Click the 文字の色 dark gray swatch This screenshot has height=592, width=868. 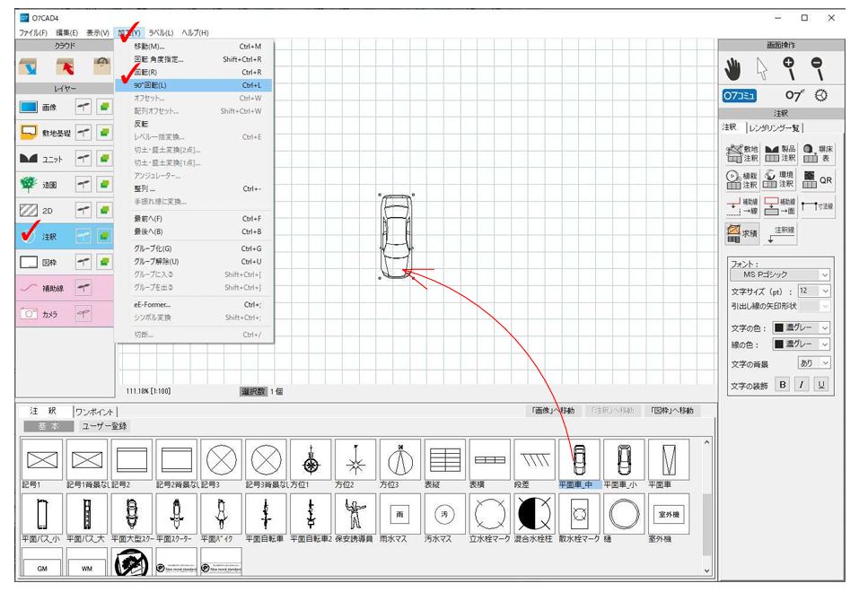tap(779, 327)
